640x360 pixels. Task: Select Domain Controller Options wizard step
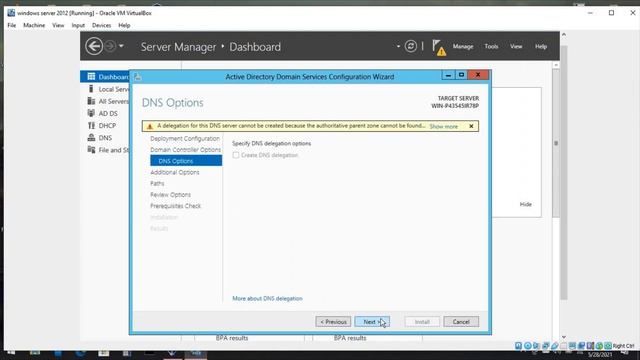186,150
